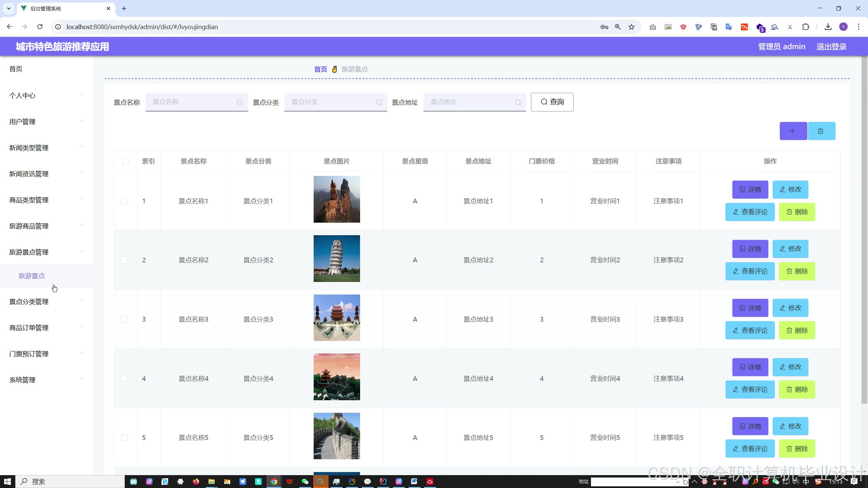Viewport: 868px width, 488px height.
Task: Click 查看评论 for 景点名称2
Action: tap(750, 271)
